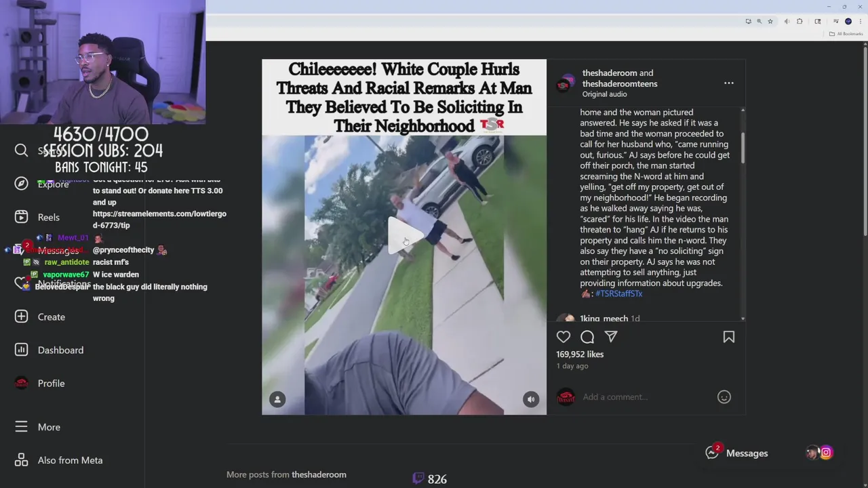The width and height of the screenshot is (868, 488).
Task: Select Also from Meta menu item
Action: pyautogui.click(x=70, y=460)
